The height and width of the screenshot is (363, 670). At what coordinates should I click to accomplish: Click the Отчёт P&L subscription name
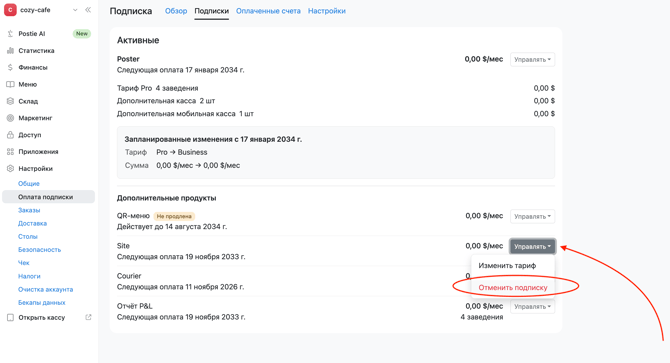coord(135,306)
